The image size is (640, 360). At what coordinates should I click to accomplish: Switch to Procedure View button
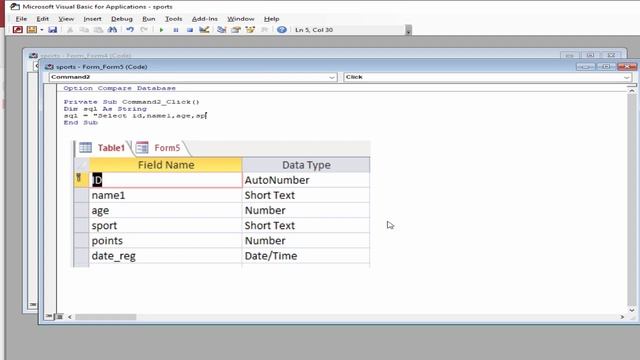(x=49, y=316)
